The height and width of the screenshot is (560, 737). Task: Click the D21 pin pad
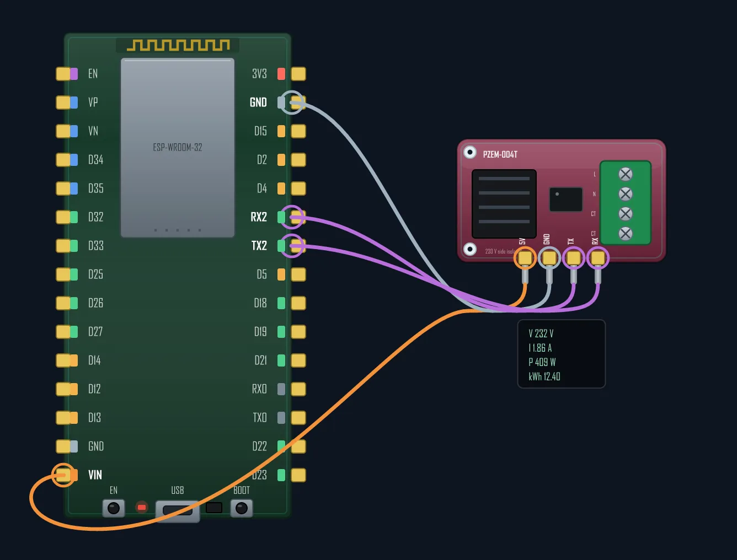(x=298, y=360)
